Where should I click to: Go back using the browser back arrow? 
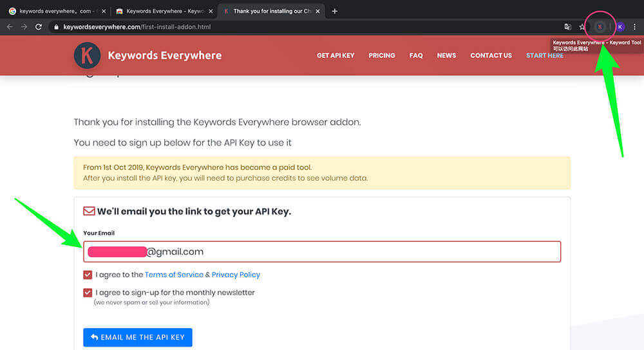coord(10,26)
